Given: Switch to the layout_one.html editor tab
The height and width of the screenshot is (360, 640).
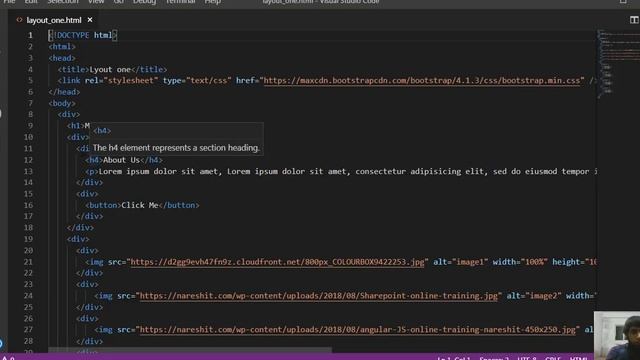Looking at the screenshot, I should click(54, 20).
